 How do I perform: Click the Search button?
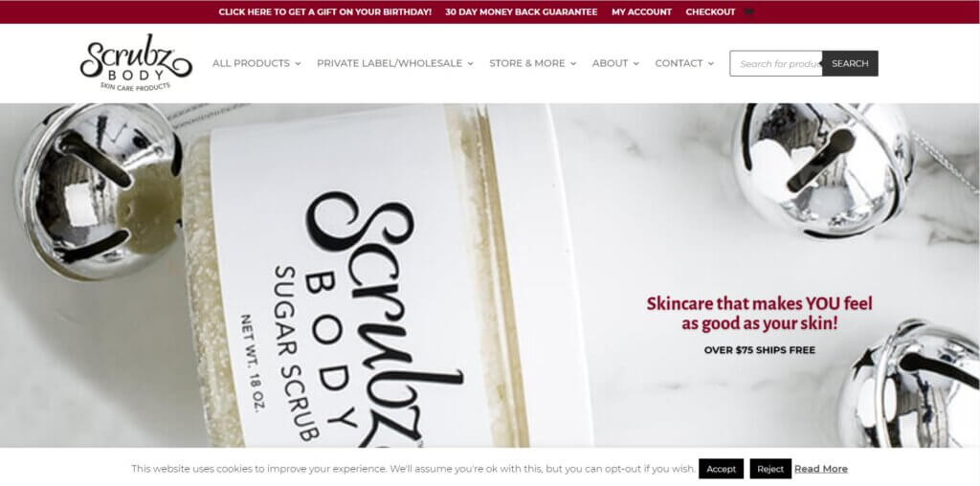[850, 63]
